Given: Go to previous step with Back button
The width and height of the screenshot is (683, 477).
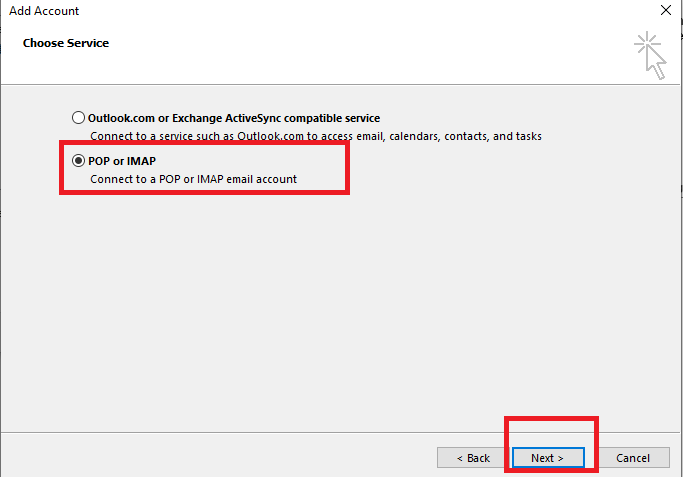Looking at the screenshot, I should 473,458.
